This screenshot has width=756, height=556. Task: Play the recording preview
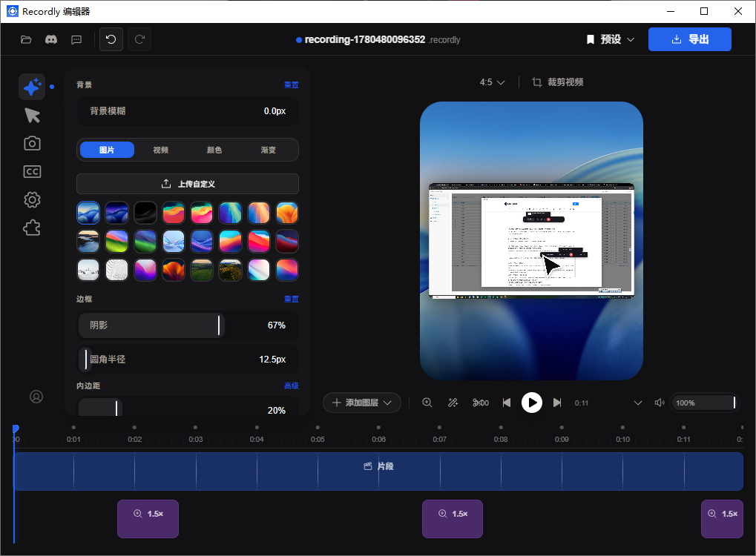pos(532,403)
